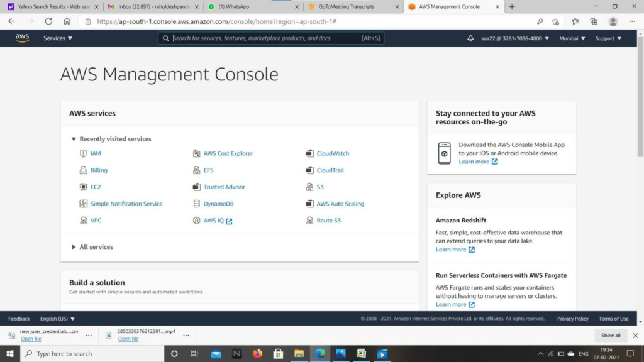Viewport: 644px width, 362px height.
Task: Click the AWS services search field
Action: click(x=271, y=38)
